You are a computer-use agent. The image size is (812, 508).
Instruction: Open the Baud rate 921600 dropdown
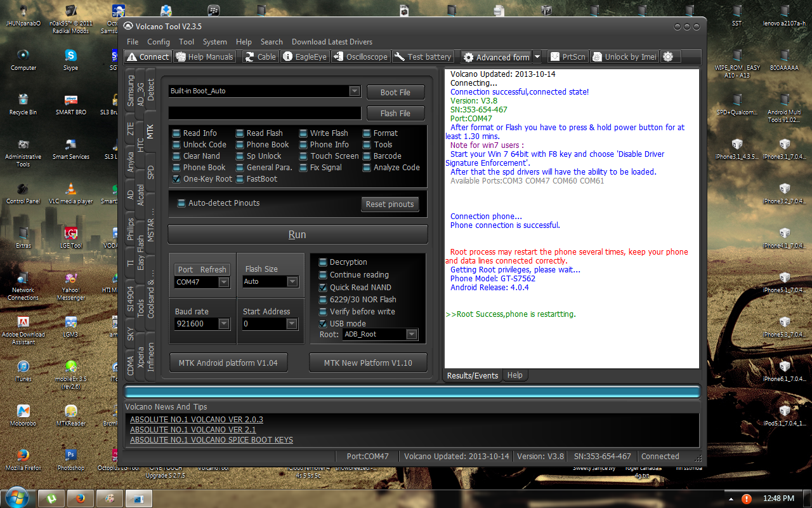pyautogui.click(x=224, y=324)
